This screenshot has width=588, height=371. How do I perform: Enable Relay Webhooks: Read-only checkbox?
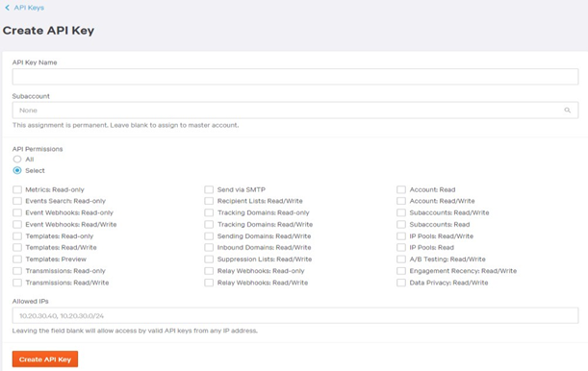pyautogui.click(x=209, y=271)
